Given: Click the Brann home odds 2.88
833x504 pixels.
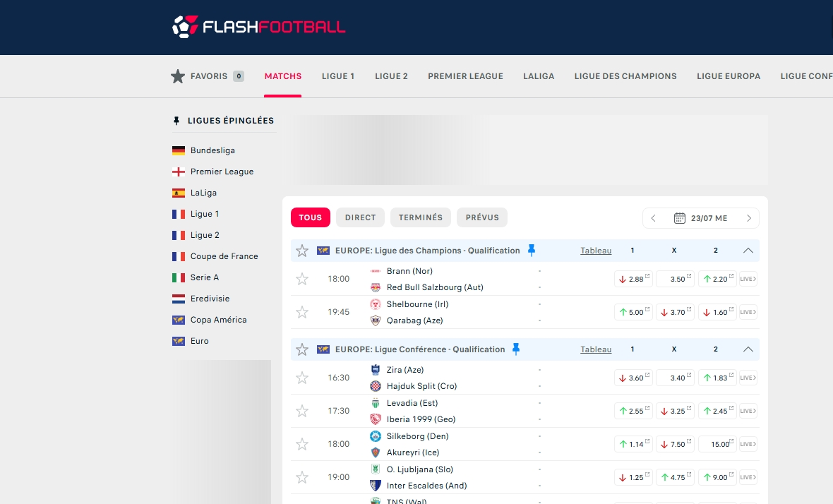Looking at the screenshot, I should (633, 279).
